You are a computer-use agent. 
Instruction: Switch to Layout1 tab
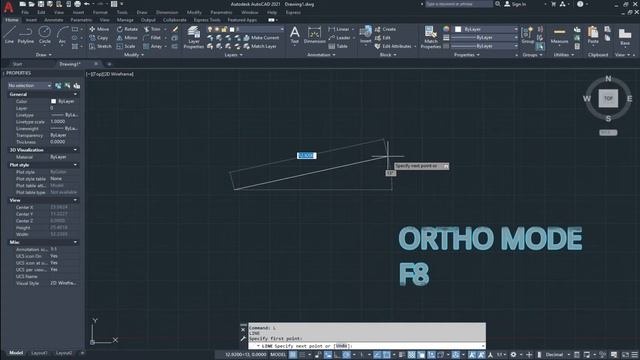[39, 353]
